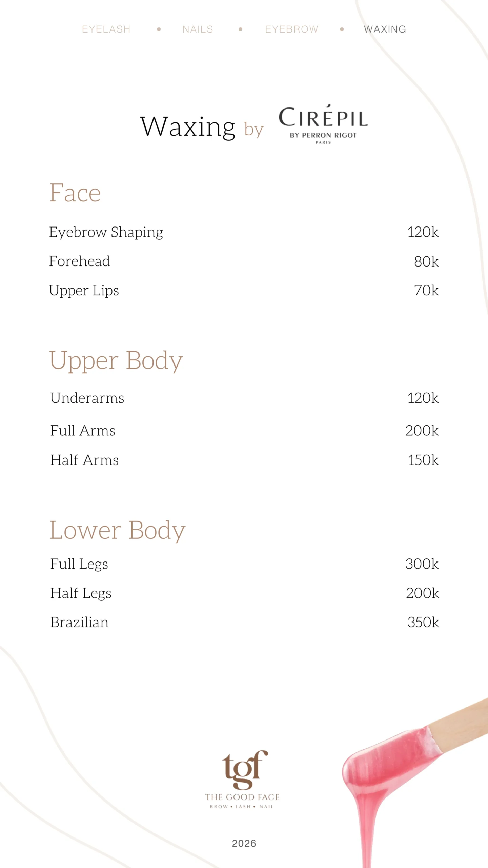Viewport: 488px width, 868px height.
Task: Select the WAXING tab
Action: tap(385, 29)
